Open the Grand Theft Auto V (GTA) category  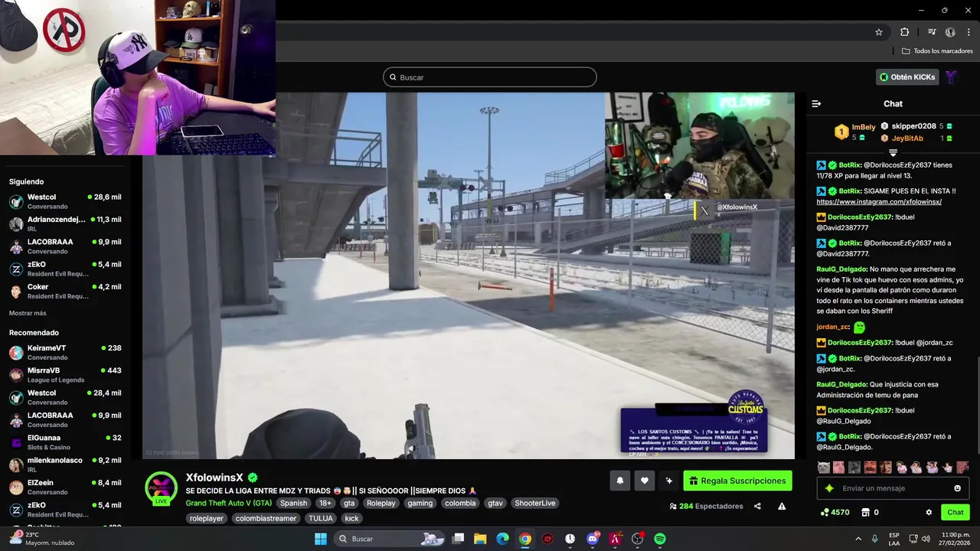pos(228,503)
